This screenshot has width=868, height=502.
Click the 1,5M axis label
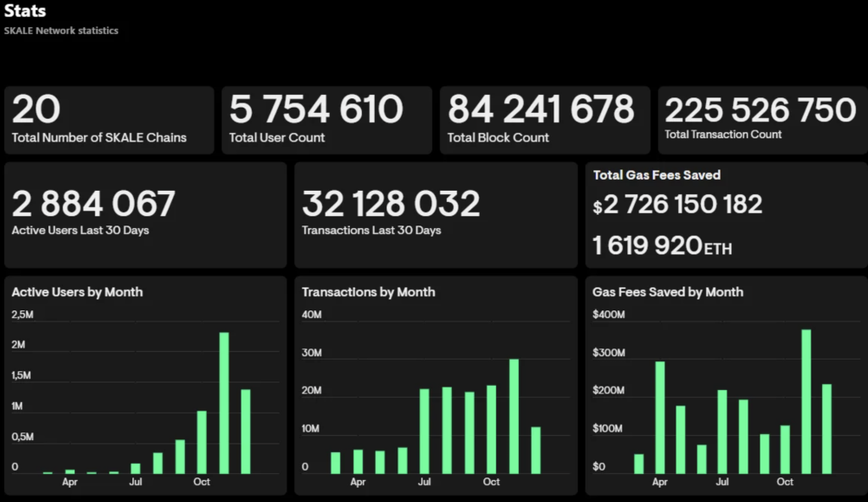coord(21,376)
